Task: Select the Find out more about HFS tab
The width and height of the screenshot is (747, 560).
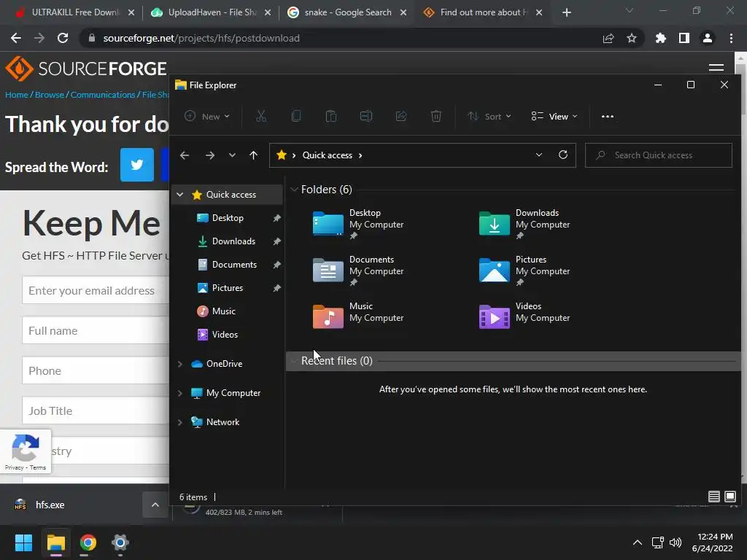Action: pyautogui.click(x=482, y=12)
